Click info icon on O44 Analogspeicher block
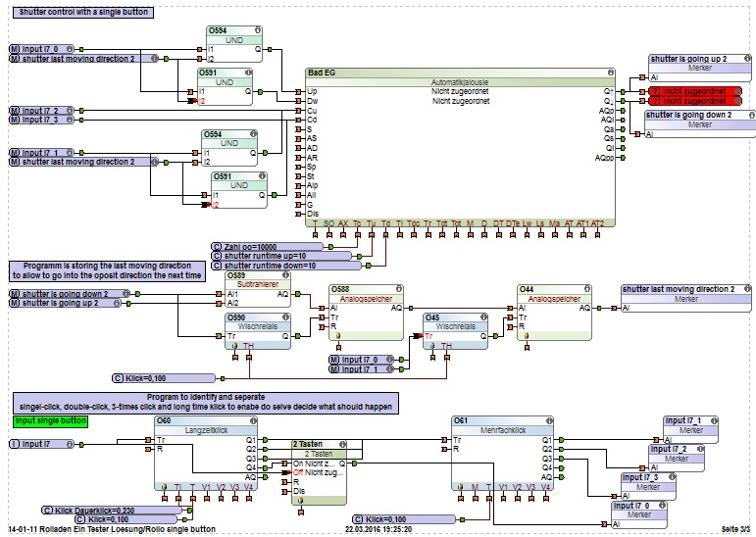 [586, 289]
